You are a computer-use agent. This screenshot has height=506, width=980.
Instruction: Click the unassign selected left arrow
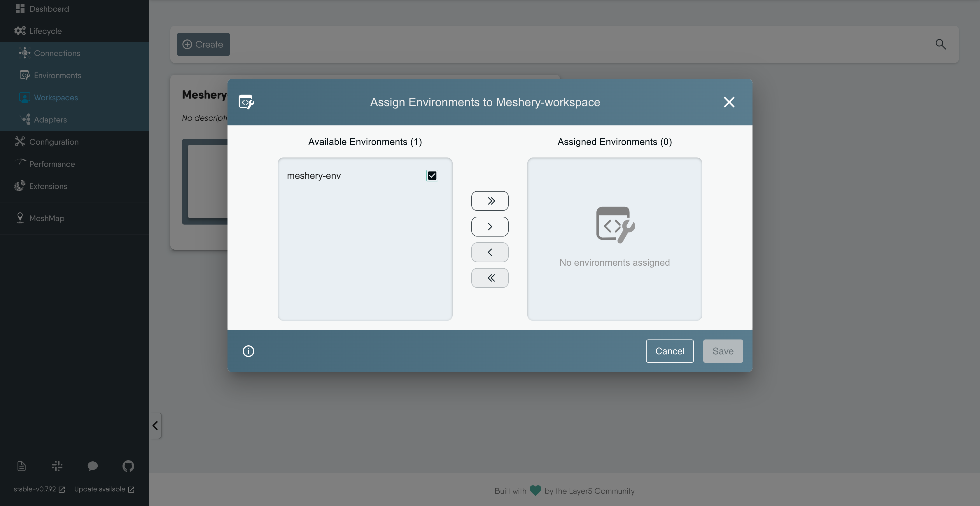click(x=490, y=252)
